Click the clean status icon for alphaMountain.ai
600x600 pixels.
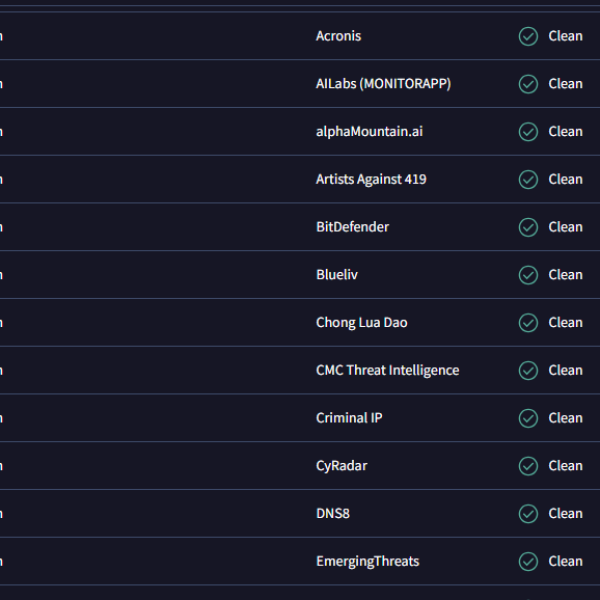click(x=528, y=132)
